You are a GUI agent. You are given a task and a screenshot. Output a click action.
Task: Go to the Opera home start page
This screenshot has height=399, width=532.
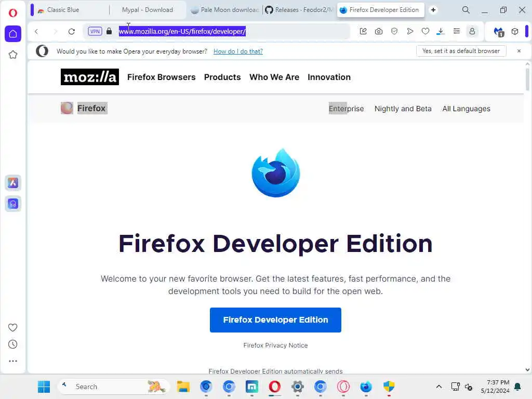tap(13, 34)
